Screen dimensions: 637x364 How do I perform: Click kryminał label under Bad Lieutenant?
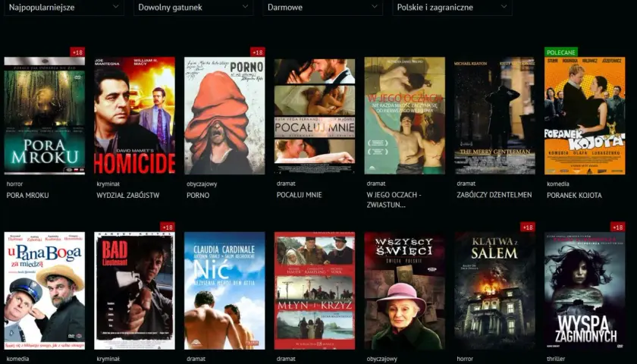pyautogui.click(x=108, y=359)
